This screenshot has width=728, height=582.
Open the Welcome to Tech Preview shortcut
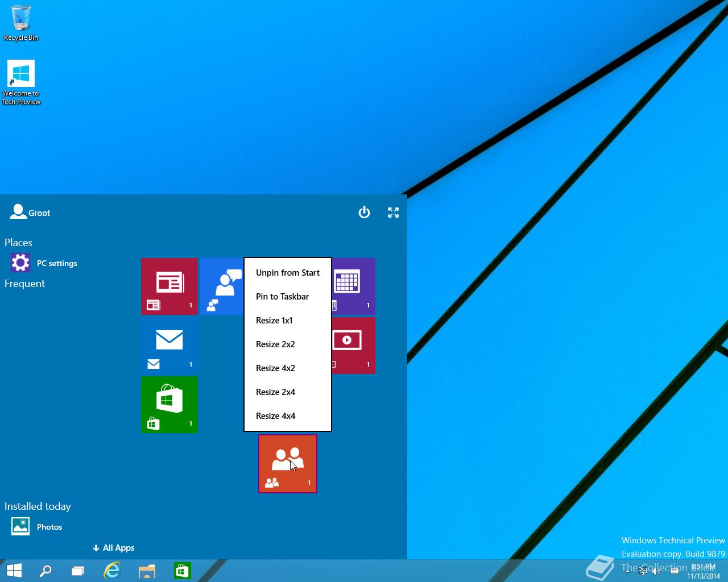[x=21, y=82]
